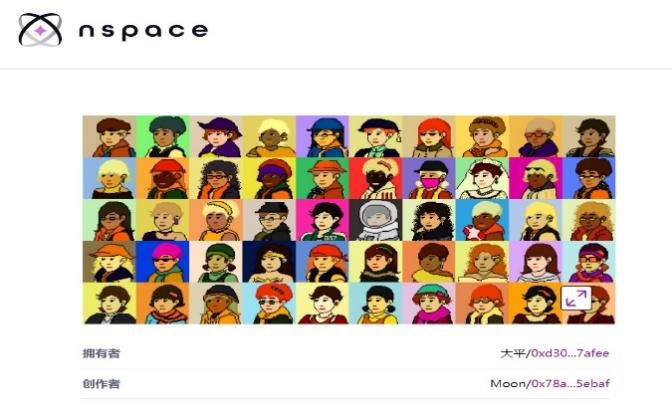Select the Wonder Woman style tiara avatar
The width and height of the screenshot is (672, 414).
pos(269,262)
